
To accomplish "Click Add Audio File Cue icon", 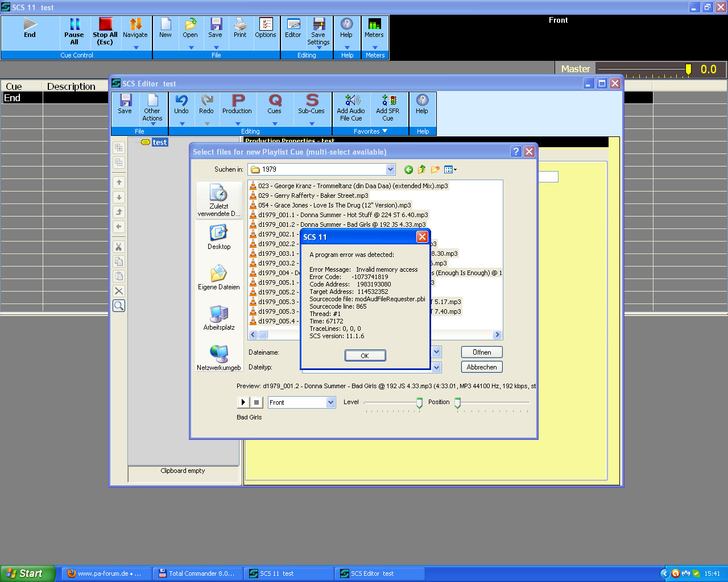I will click(351, 101).
